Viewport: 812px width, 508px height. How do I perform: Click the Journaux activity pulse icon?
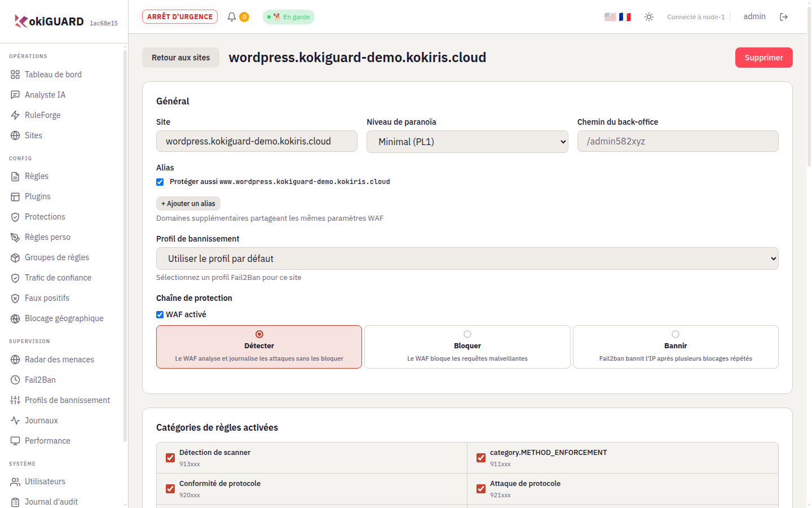[15, 421]
